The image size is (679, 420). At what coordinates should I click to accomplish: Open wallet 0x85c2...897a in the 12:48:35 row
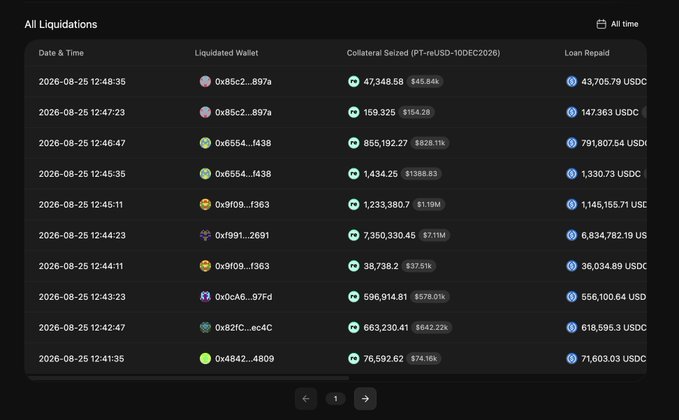(243, 81)
